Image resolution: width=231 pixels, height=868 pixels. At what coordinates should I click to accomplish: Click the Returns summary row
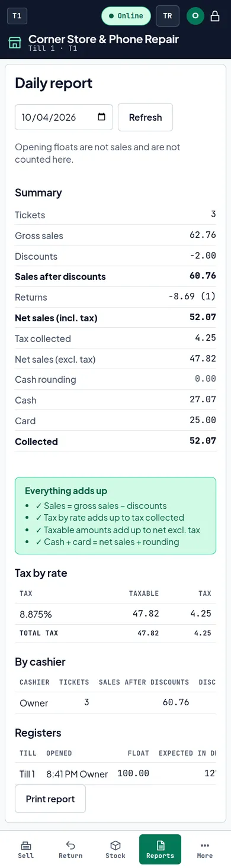115,297
